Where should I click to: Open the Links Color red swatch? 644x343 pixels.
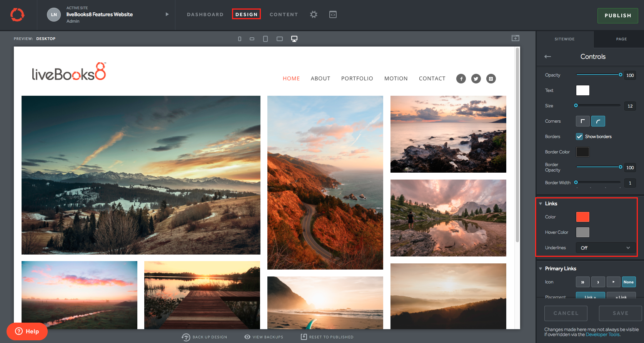coord(582,217)
